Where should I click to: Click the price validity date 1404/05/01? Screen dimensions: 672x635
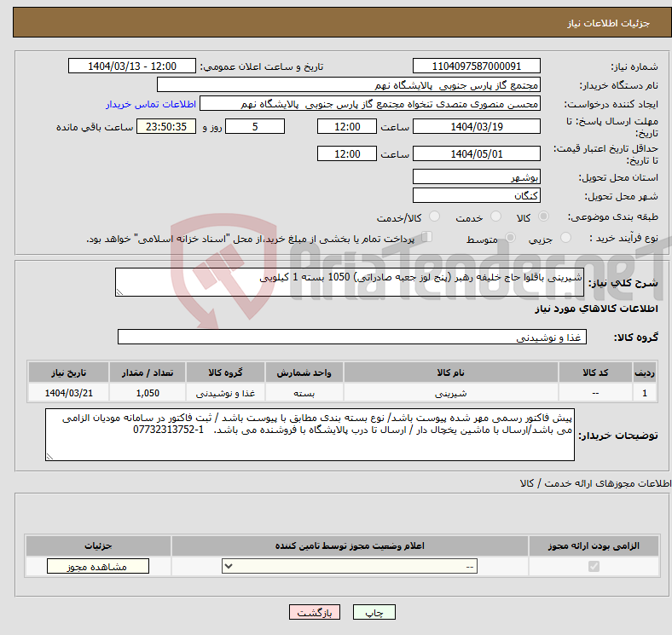[x=476, y=153]
